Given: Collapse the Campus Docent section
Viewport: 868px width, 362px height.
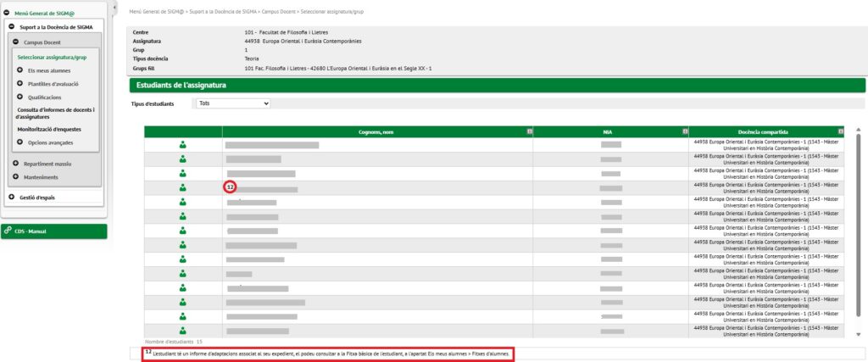Looking at the screenshot, I should [16, 42].
